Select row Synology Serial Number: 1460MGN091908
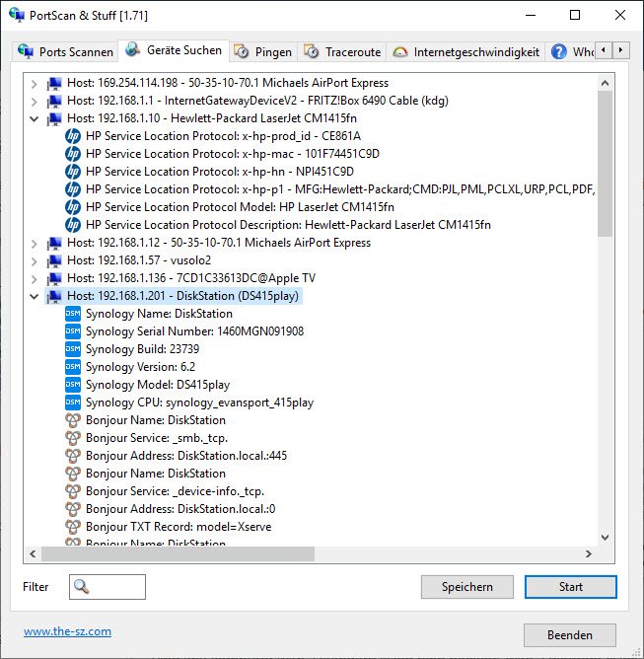 (195, 331)
